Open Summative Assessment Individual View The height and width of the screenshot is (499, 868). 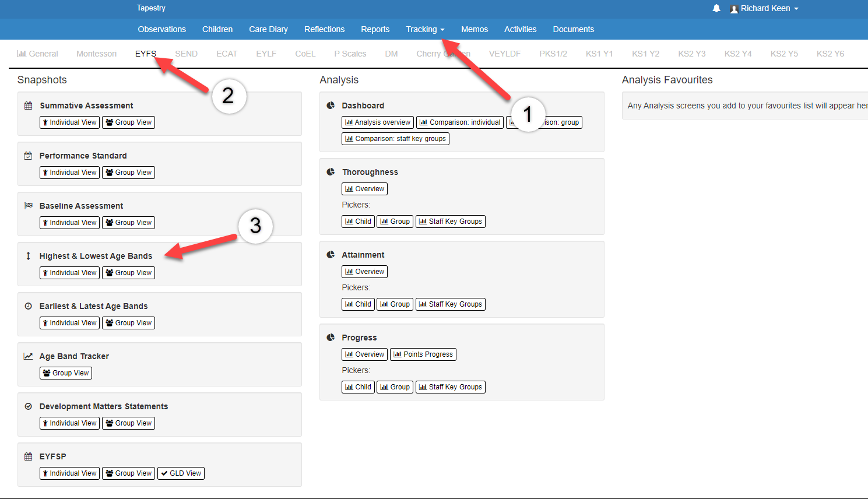(x=69, y=122)
